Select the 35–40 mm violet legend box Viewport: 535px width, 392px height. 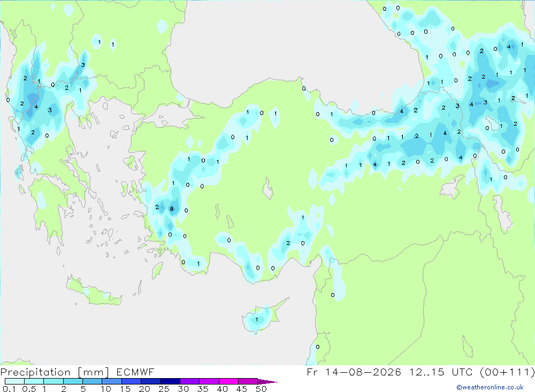[x=209, y=381]
